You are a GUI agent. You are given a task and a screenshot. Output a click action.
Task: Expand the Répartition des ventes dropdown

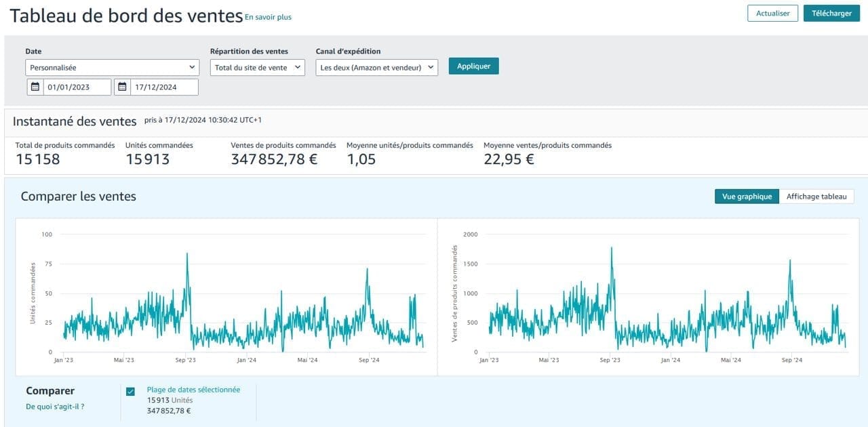(257, 68)
